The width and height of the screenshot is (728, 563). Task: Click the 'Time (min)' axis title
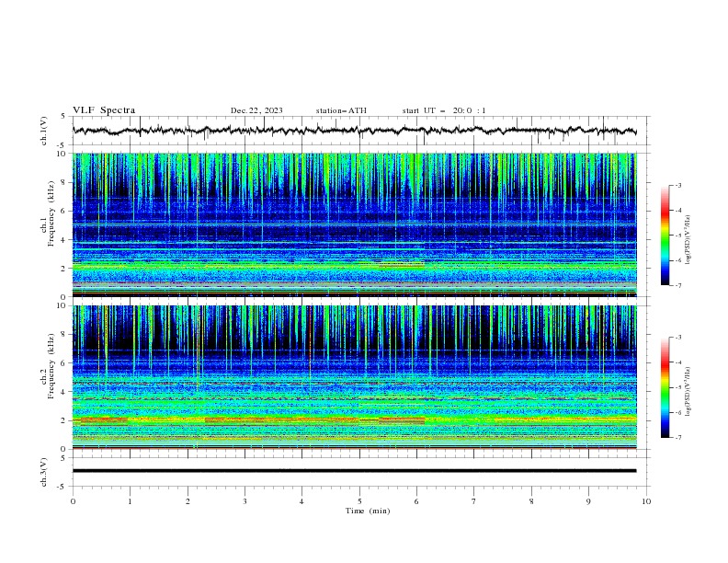[368, 511]
